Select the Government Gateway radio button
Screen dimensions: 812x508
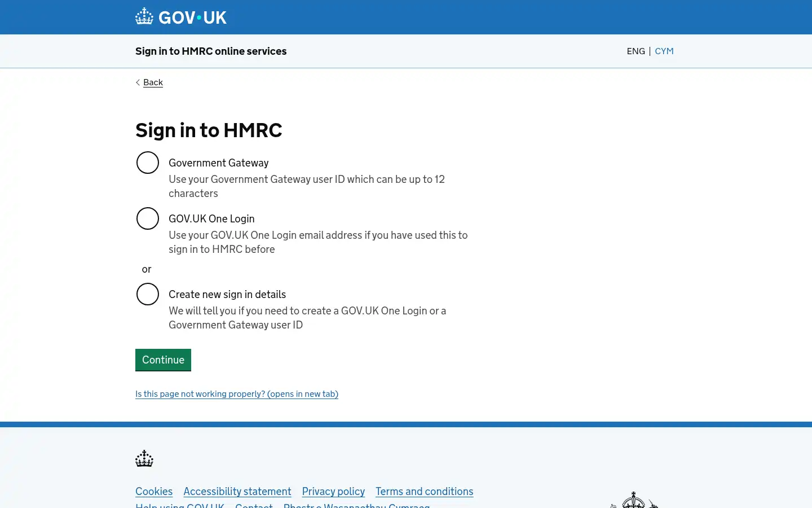[148, 163]
